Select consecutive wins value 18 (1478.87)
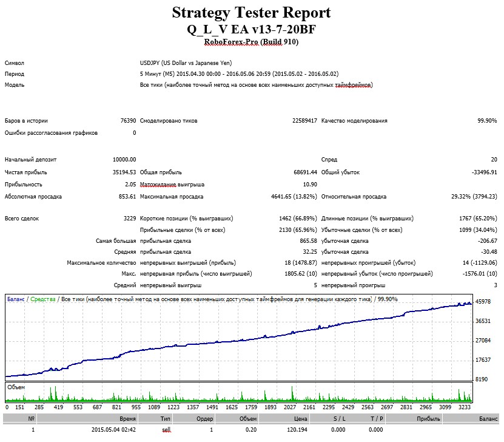 click(301, 263)
